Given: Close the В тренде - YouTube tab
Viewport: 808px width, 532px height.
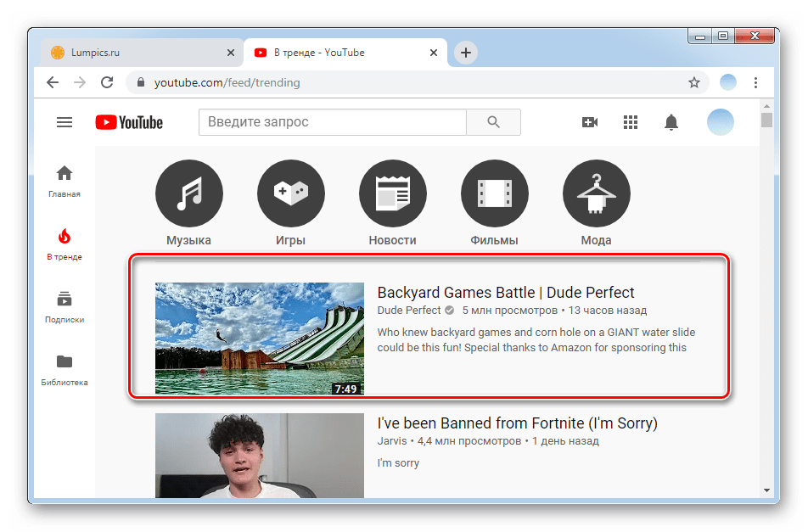Looking at the screenshot, I should tap(434, 53).
